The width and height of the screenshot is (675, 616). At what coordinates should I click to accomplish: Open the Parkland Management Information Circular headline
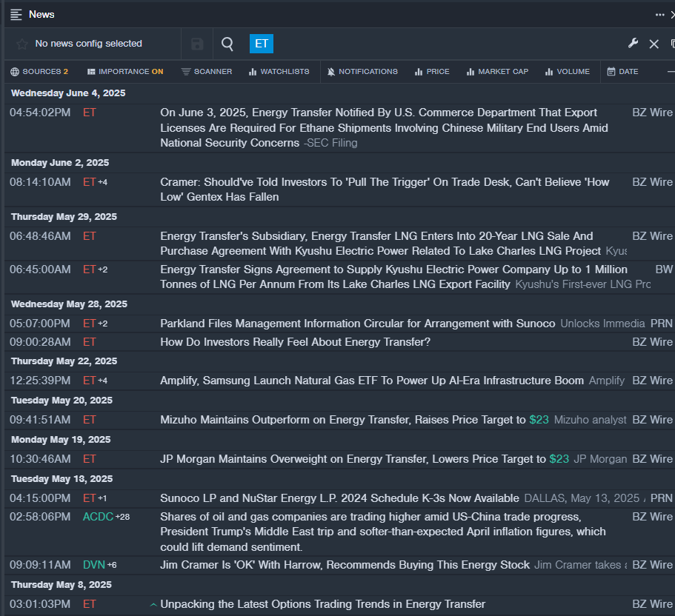point(358,324)
